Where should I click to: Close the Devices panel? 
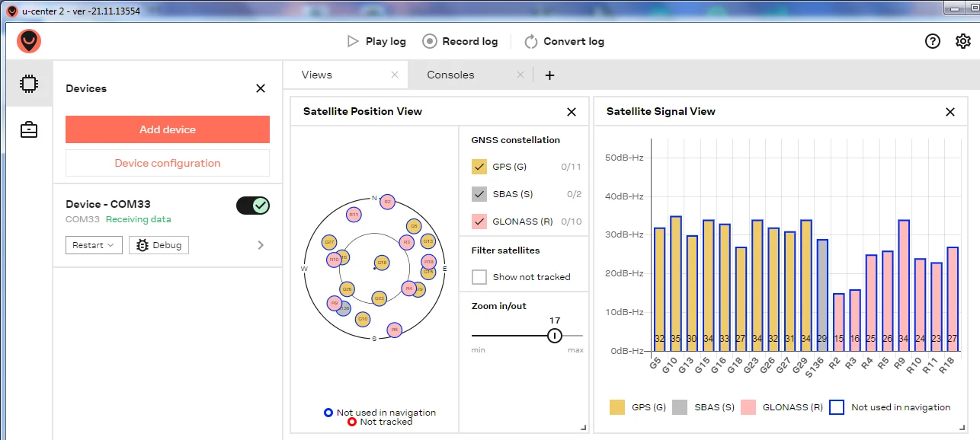point(261,88)
